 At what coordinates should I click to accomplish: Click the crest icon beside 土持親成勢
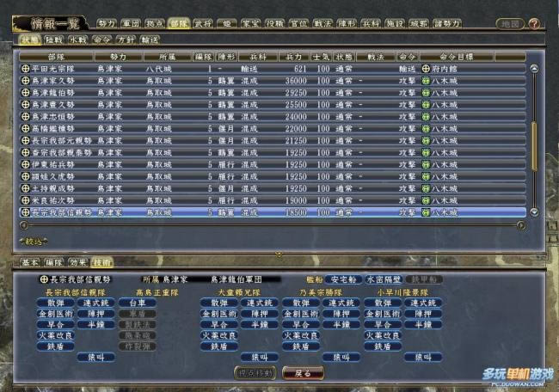25,188
